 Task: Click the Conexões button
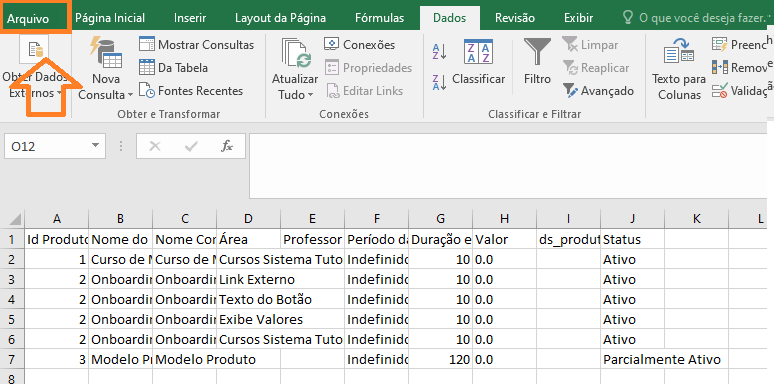point(360,44)
